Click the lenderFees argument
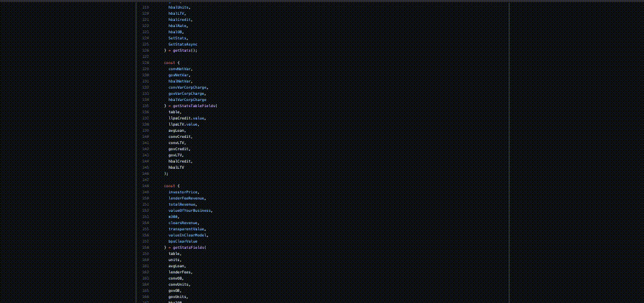This screenshot has width=644, height=303. click(x=180, y=272)
